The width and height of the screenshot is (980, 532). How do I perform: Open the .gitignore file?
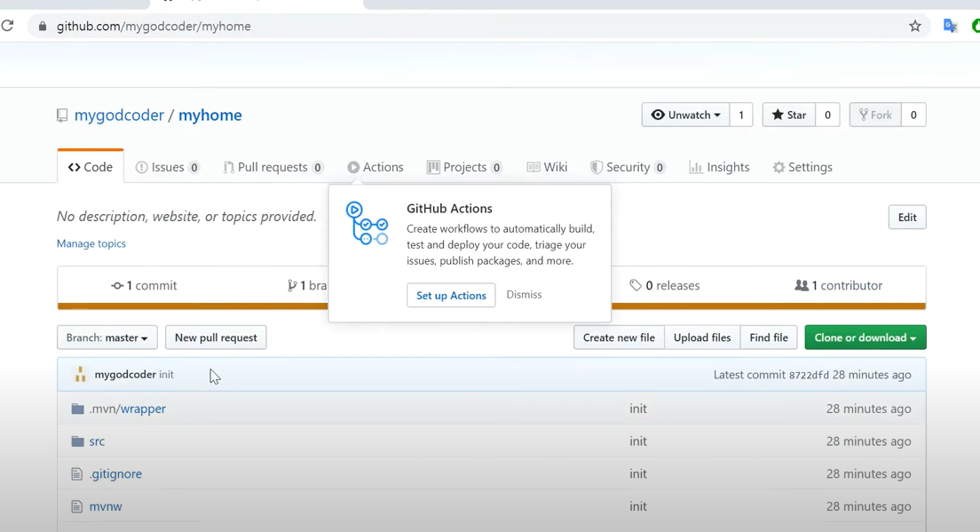115,474
